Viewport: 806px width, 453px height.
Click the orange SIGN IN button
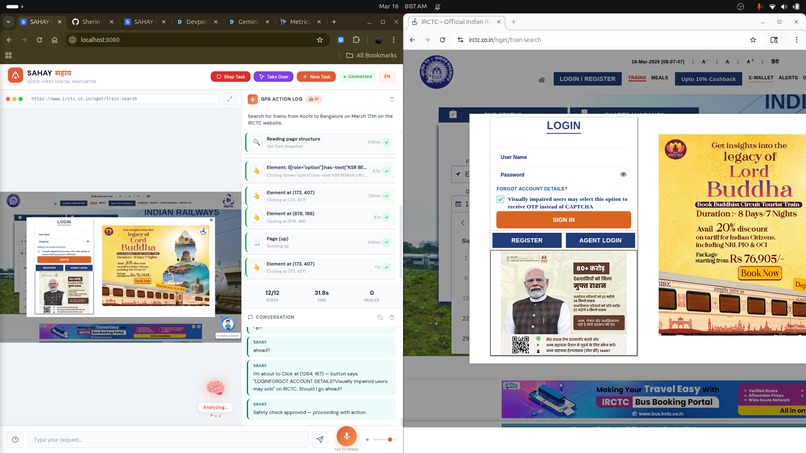coord(563,220)
